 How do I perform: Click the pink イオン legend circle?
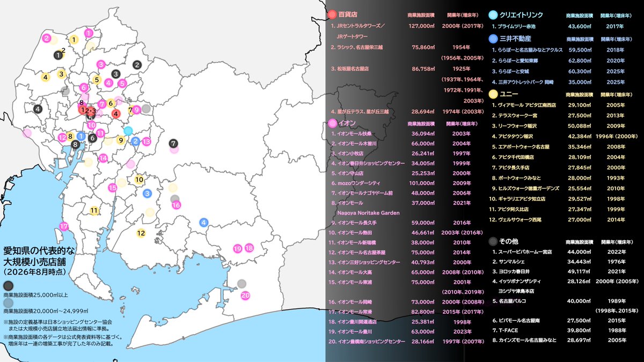(x=332, y=123)
